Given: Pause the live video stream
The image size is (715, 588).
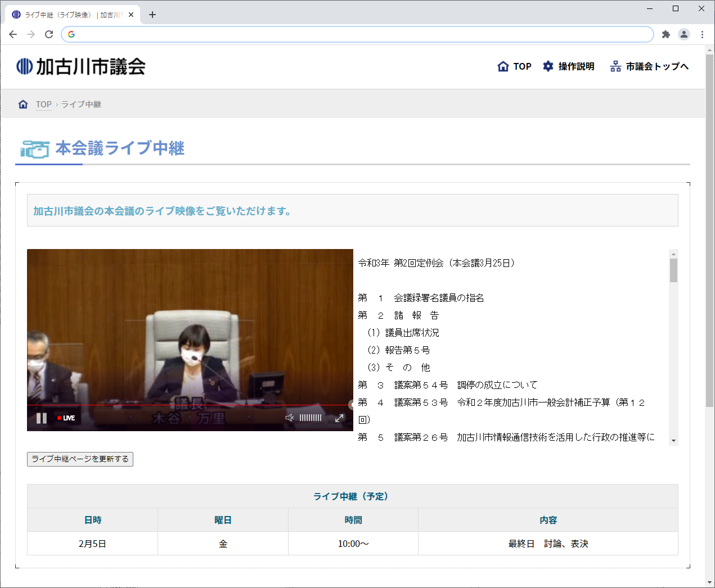Looking at the screenshot, I should pyautogui.click(x=42, y=418).
